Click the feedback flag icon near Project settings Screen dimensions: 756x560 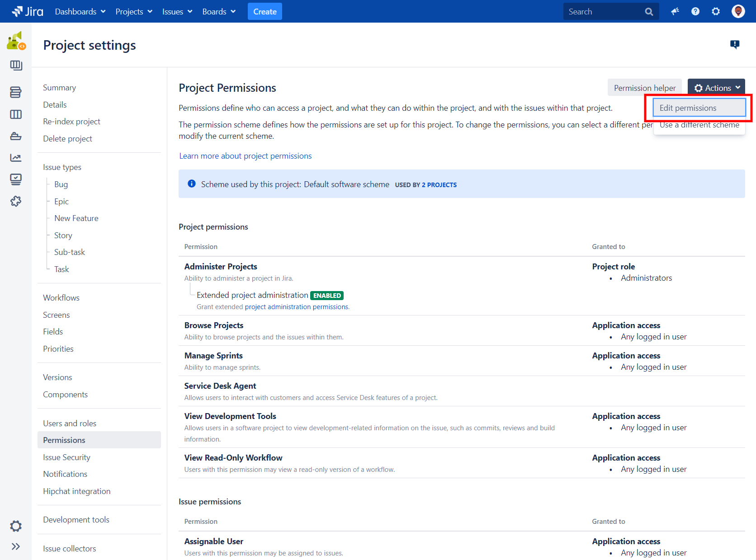(x=735, y=44)
